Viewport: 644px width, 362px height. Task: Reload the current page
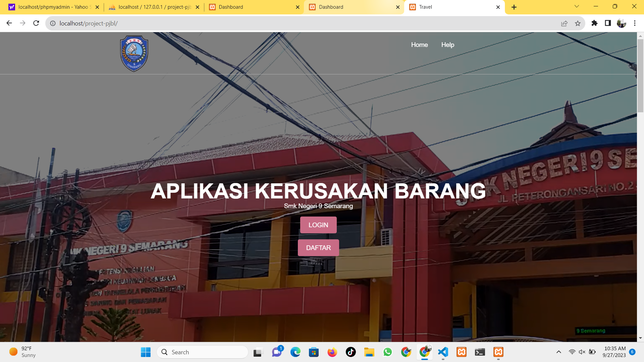tap(36, 23)
